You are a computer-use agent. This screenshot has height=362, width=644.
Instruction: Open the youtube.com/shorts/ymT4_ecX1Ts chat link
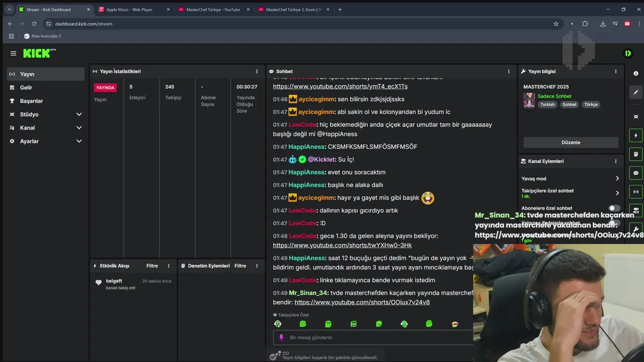(340, 86)
